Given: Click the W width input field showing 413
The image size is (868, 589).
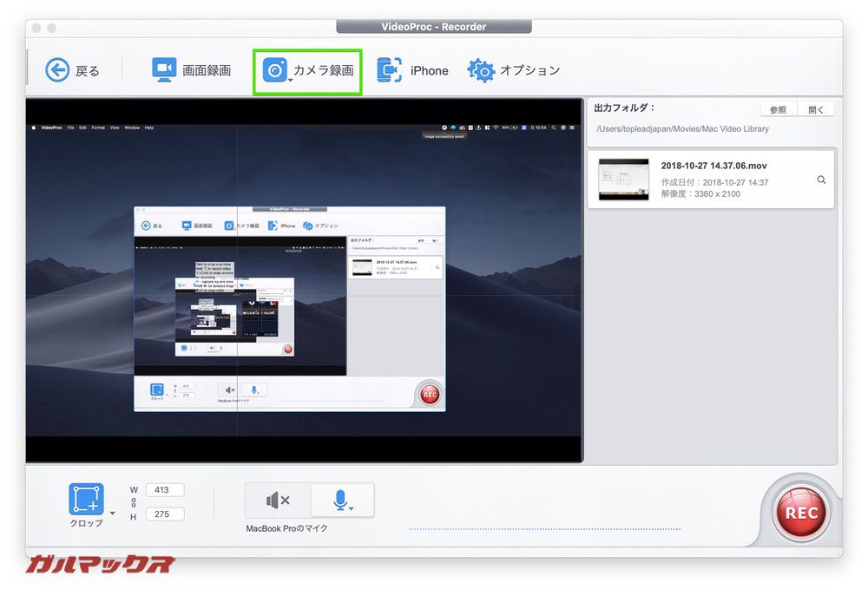Looking at the screenshot, I should pos(165,489).
